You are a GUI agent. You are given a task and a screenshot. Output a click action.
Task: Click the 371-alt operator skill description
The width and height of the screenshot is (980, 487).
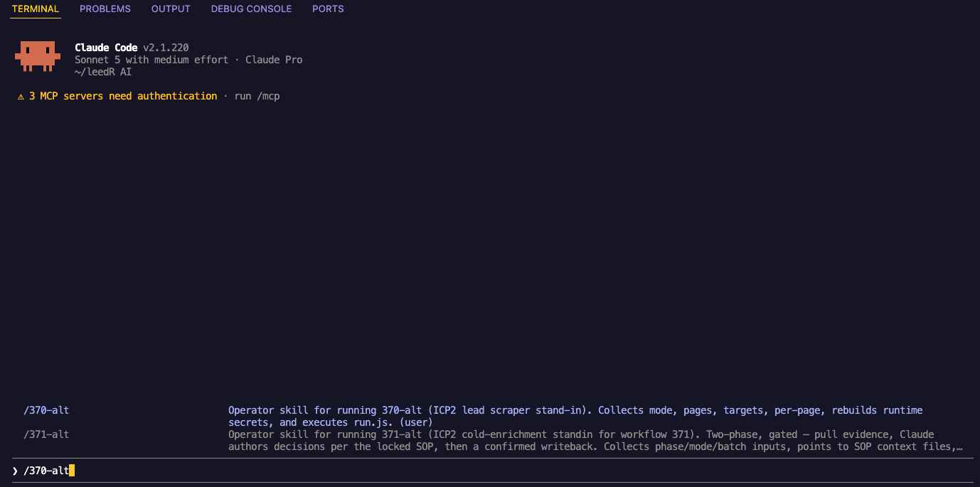(596, 440)
